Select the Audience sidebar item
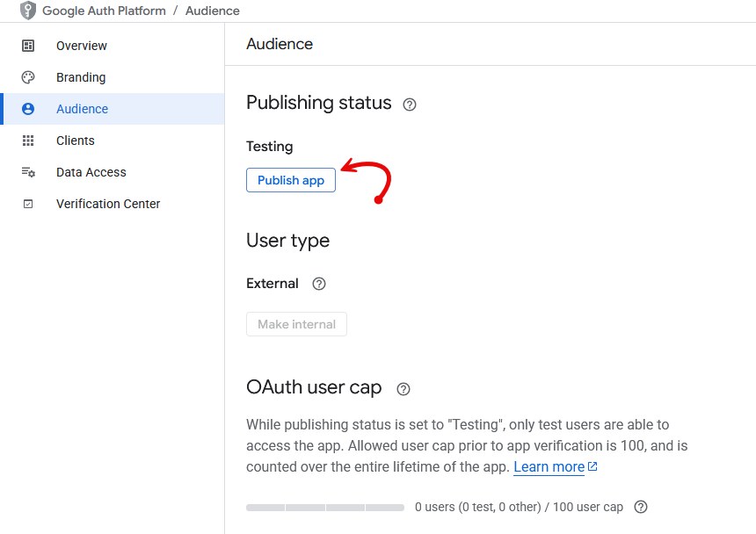The width and height of the screenshot is (756, 534). [x=113, y=109]
